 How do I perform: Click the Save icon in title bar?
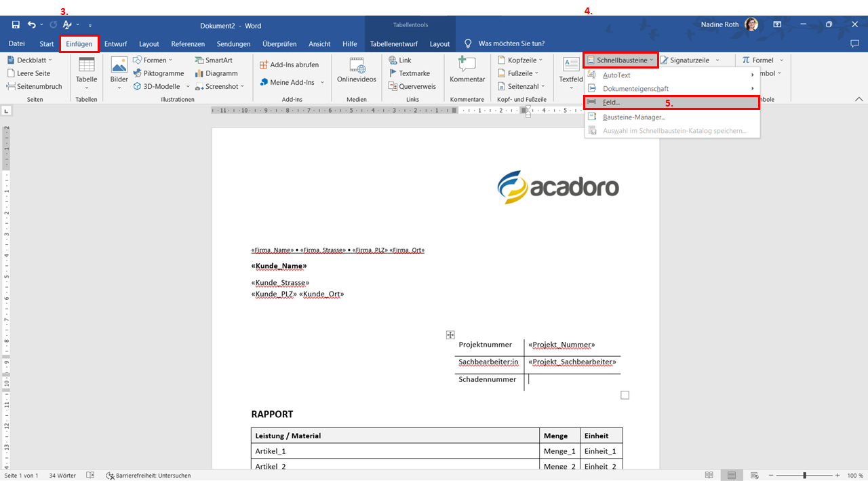tap(15, 25)
